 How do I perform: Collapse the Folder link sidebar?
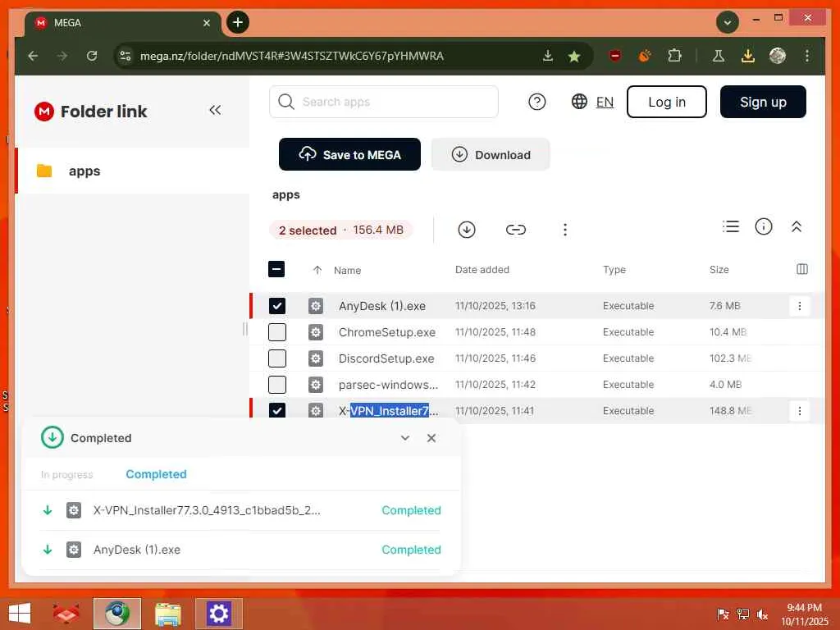(x=215, y=111)
